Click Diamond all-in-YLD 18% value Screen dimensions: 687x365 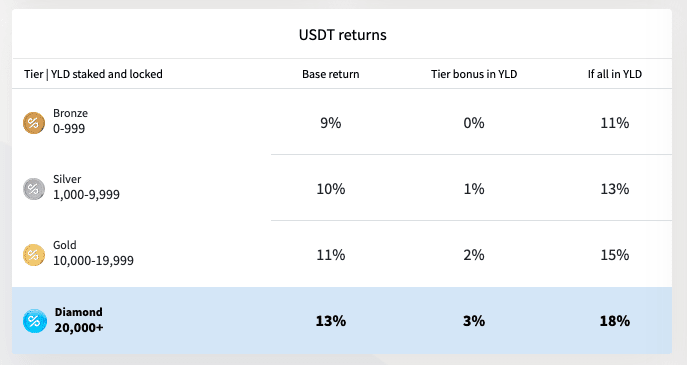615,321
